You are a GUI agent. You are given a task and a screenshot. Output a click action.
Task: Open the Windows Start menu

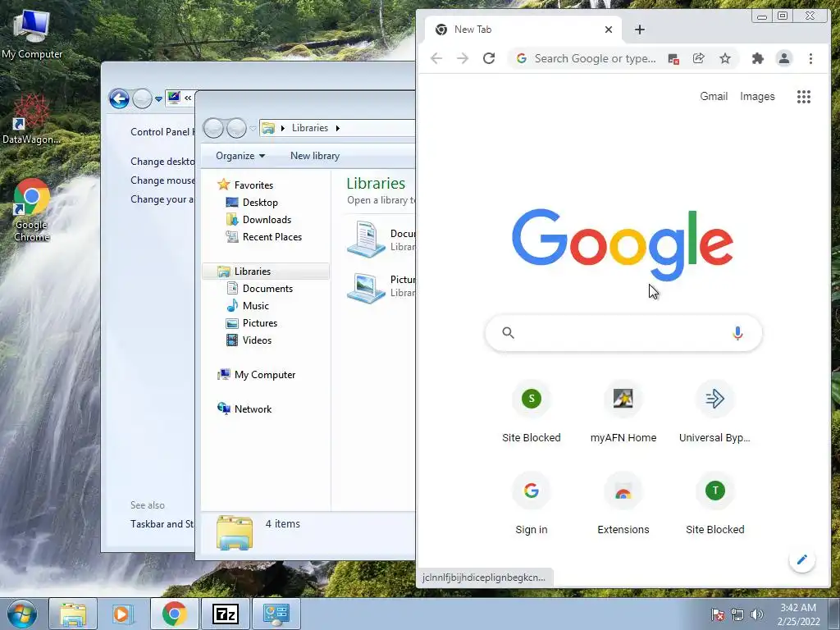click(21, 614)
